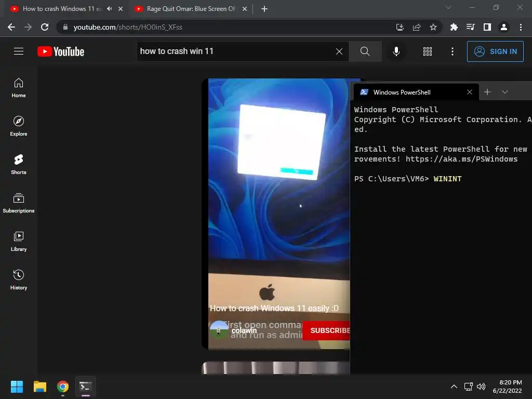Open the terminal profiles dropdown chevron
532x399 pixels.
click(505, 92)
